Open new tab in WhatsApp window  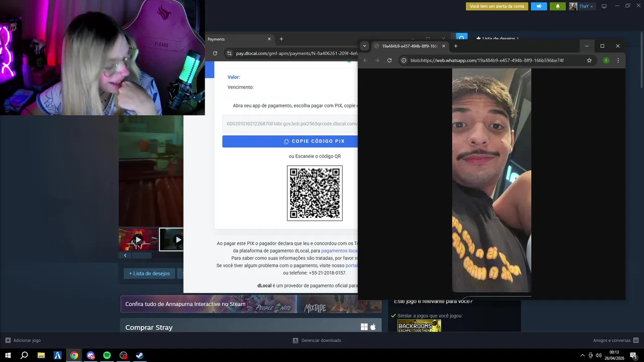(456, 46)
